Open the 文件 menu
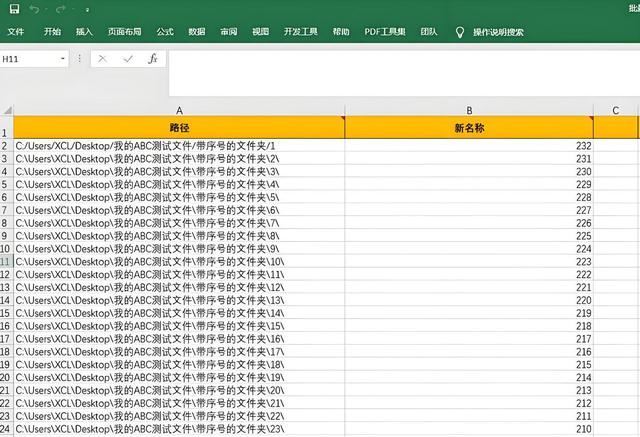Image resolution: width=640 pixels, height=437 pixels. pos(16,32)
